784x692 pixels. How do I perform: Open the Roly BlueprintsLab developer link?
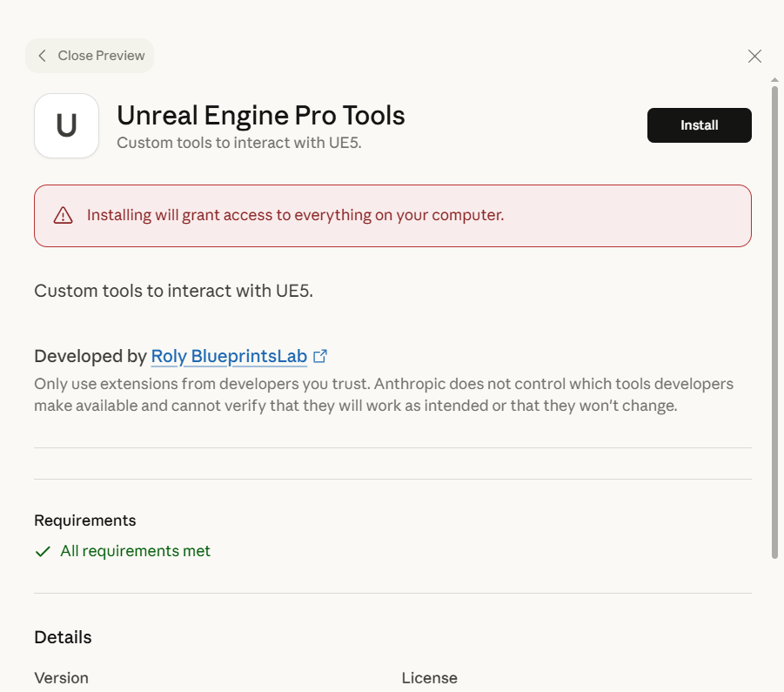coord(229,356)
